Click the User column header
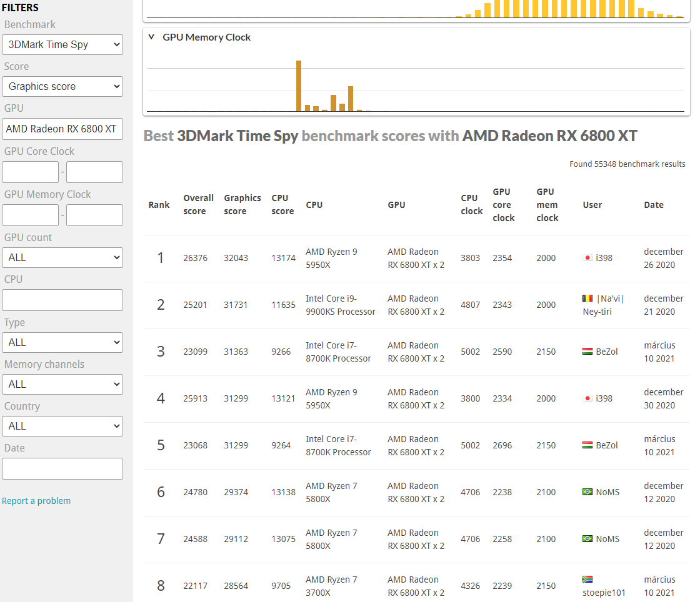Viewport: 700px width, 602px height. click(592, 205)
